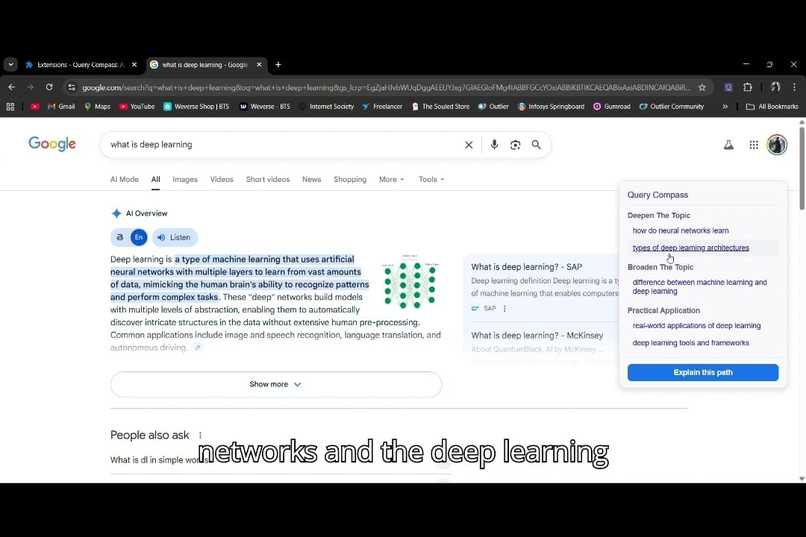Open All Bookmarks folder
The height and width of the screenshot is (537, 806).
coord(772,106)
